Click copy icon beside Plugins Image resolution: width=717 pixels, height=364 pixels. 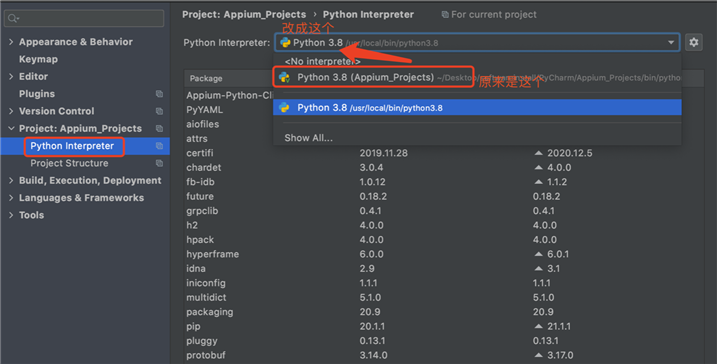(159, 94)
